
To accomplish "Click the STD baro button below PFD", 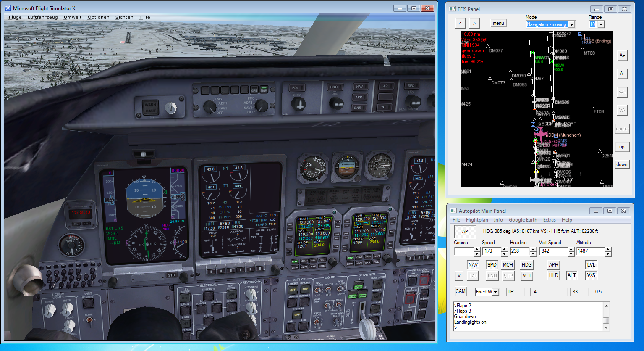I will [x=171, y=275].
